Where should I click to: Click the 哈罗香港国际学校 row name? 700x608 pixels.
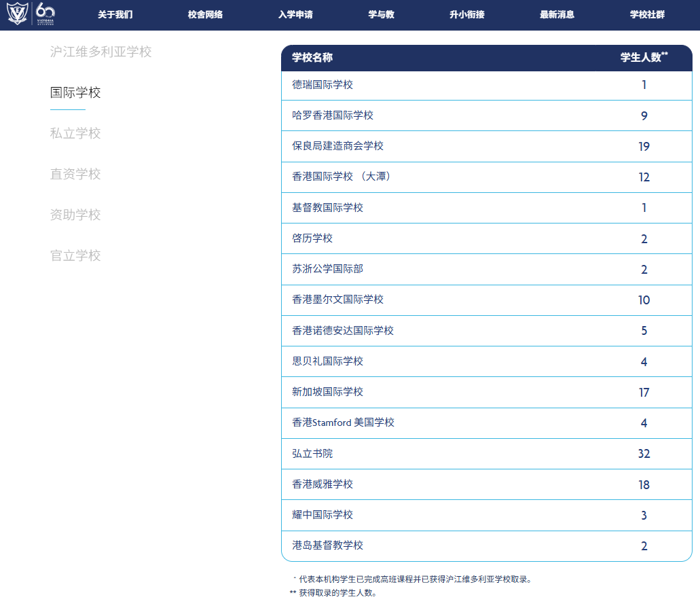(333, 115)
